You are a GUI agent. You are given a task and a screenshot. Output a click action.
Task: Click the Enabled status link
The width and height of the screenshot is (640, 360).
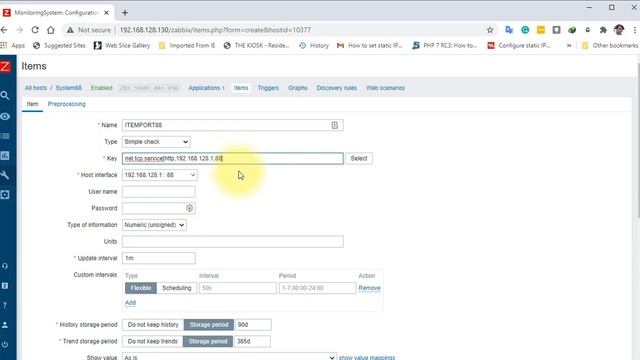101,88
